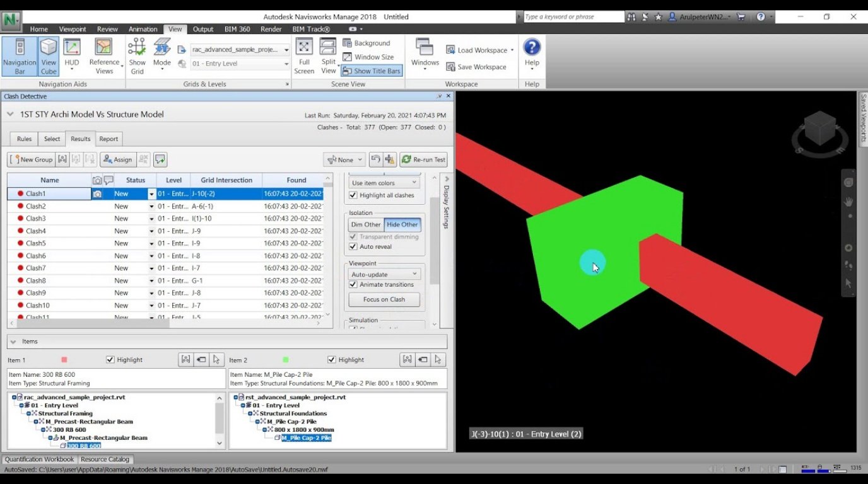Open the Load Workspace dropdown
The image size is (868, 484).
pyautogui.click(x=480, y=50)
